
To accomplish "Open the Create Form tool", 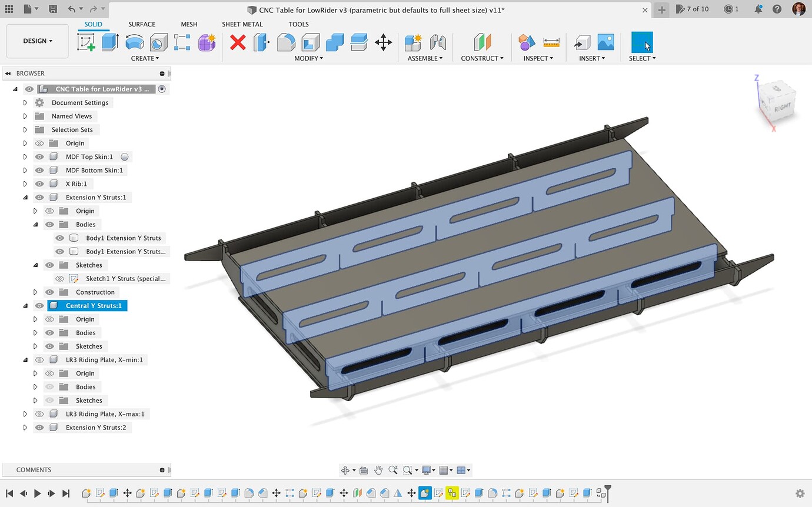I will click(207, 42).
